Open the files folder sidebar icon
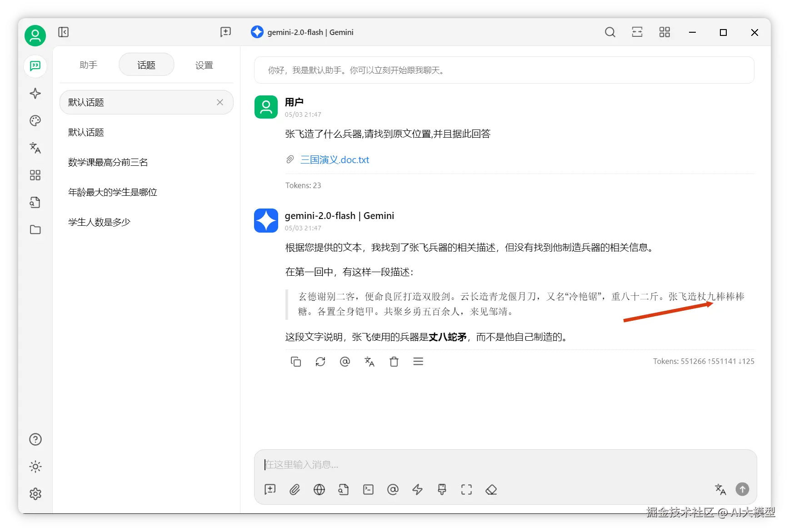This screenshot has width=789, height=532. point(35,230)
